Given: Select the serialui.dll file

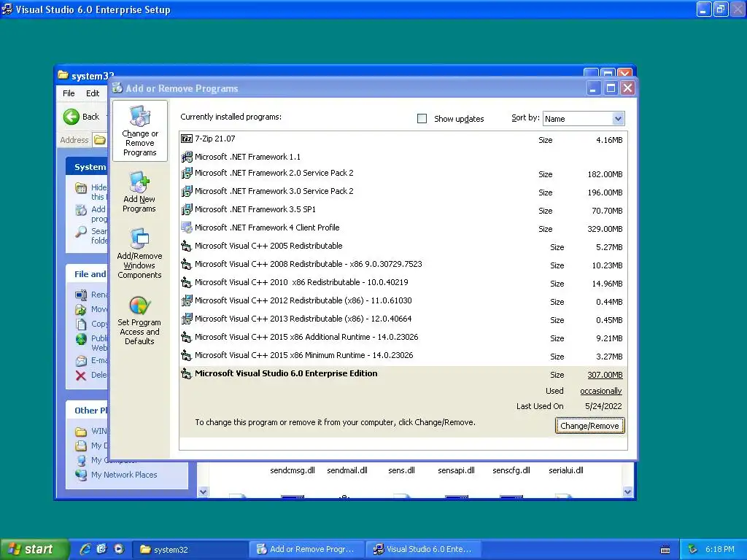Looking at the screenshot, I should point(566,470).
